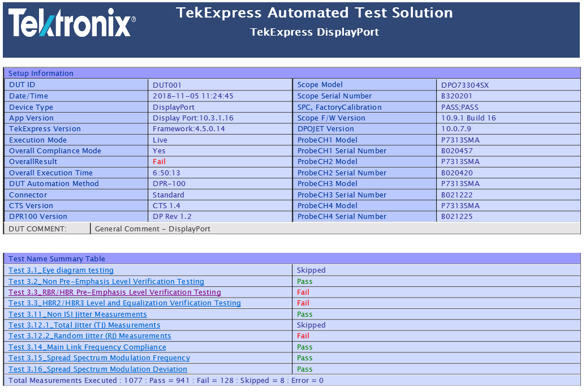Click the scope model DPO73304SX value

[465, 85]
